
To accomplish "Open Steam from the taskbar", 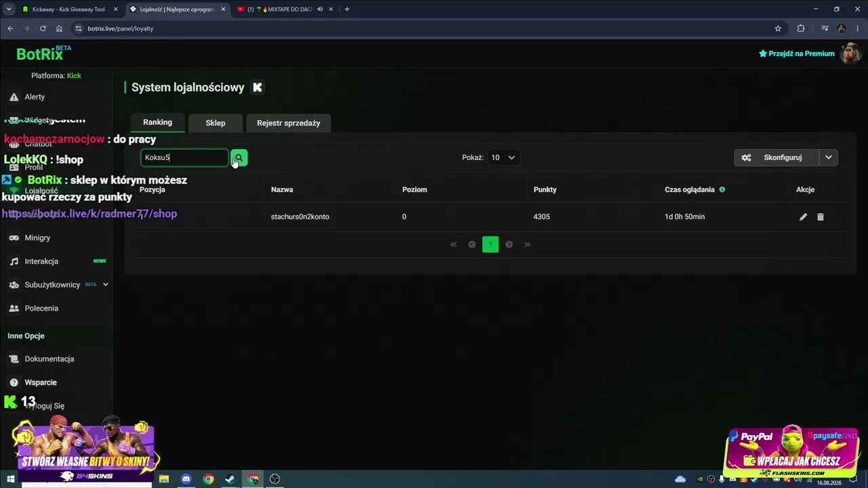I will [x=231, y=479].
